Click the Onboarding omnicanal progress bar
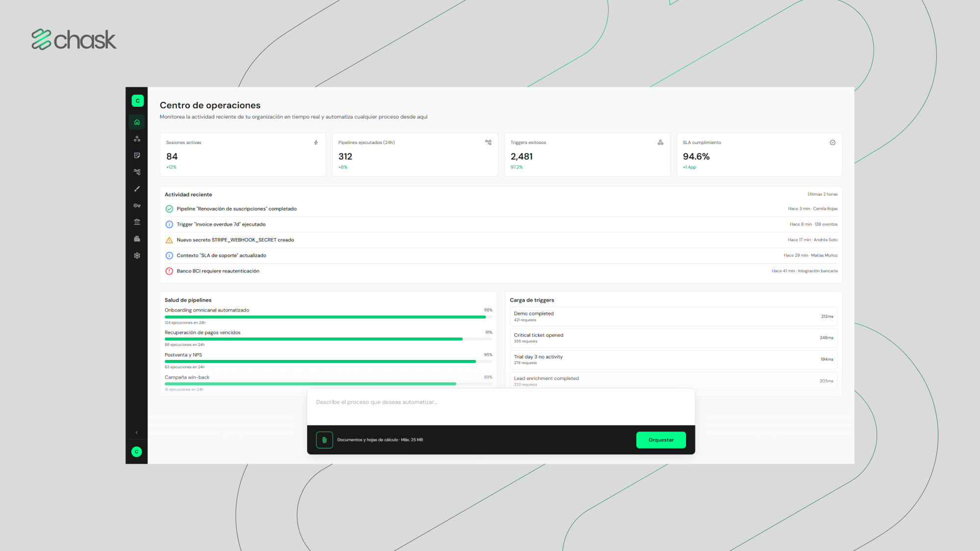The width and height of the screenshot is (980, 551). [328, 317]
